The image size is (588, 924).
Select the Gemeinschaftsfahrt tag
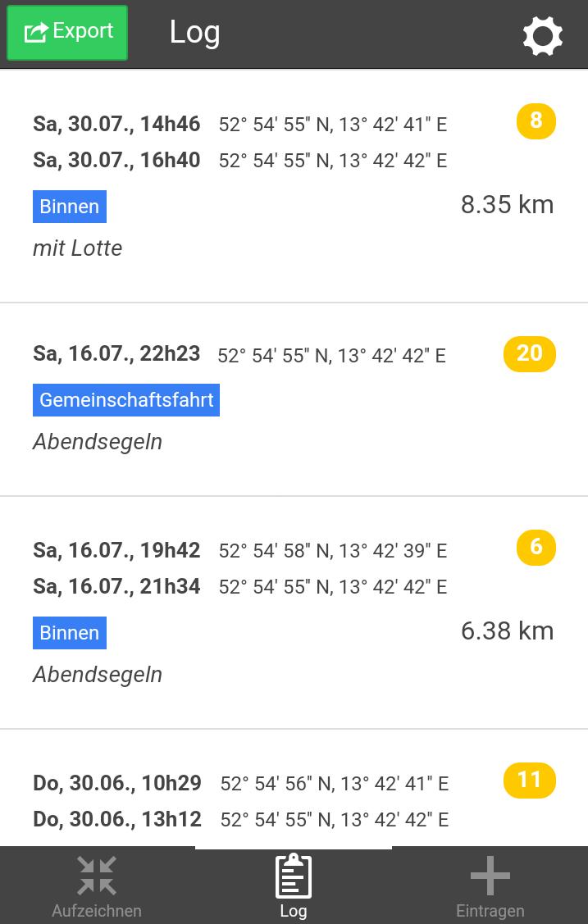(x=125, y=400)
